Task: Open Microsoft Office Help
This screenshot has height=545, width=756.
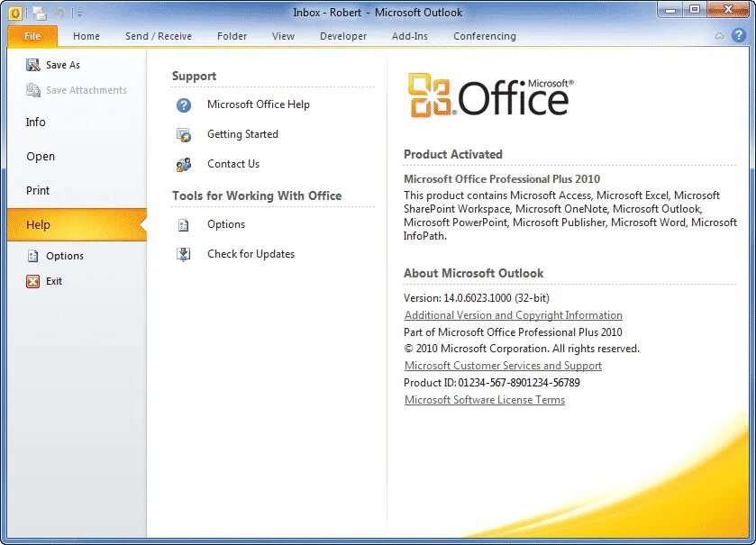Action: pos(259,104)
